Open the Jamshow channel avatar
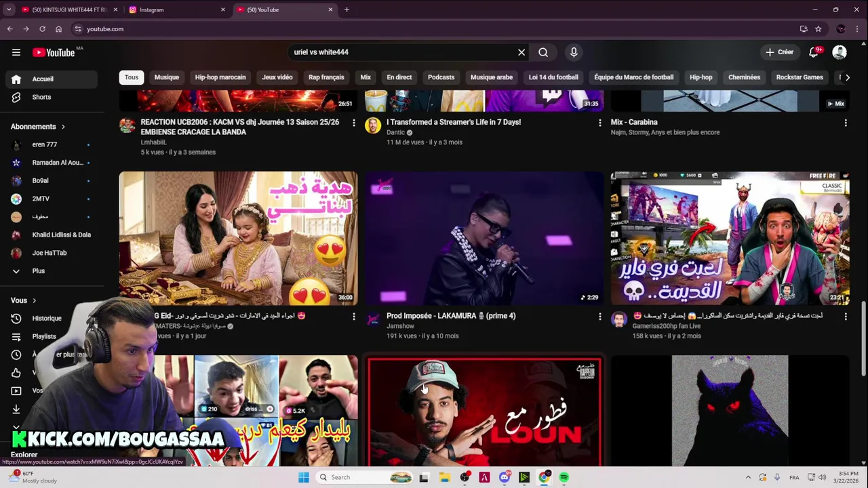Image resolution: width=868 pixels, height=488 pixels. [373, 319]
